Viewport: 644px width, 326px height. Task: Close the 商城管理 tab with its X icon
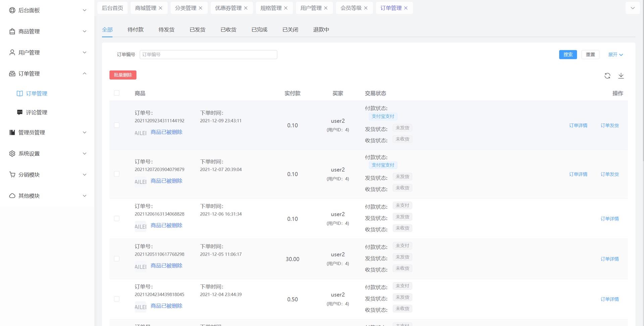pyautogui.click(x=161, y=8)
